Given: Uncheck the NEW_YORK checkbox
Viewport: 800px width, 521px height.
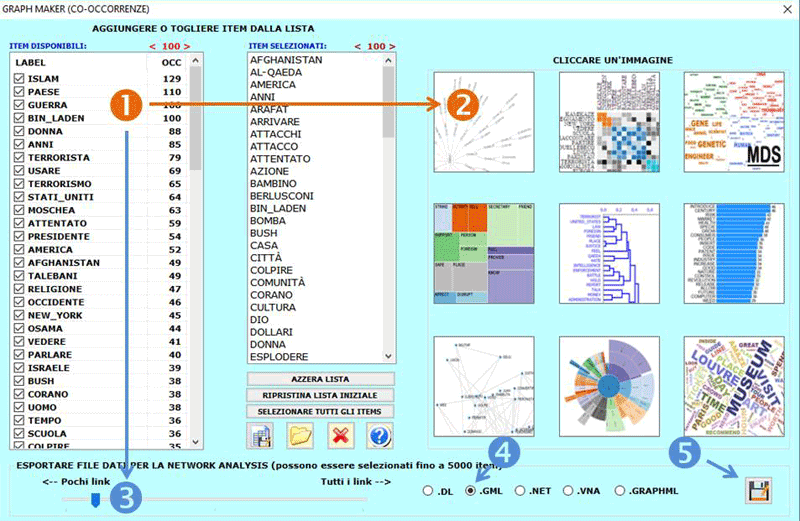Looking at the screenshot, I should (19, 315).
